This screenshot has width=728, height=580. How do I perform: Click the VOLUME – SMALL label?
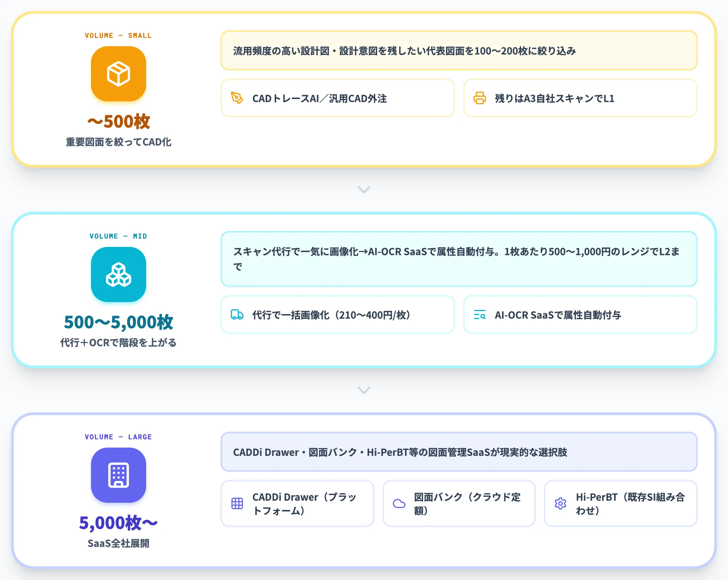(x=118, y=36)
